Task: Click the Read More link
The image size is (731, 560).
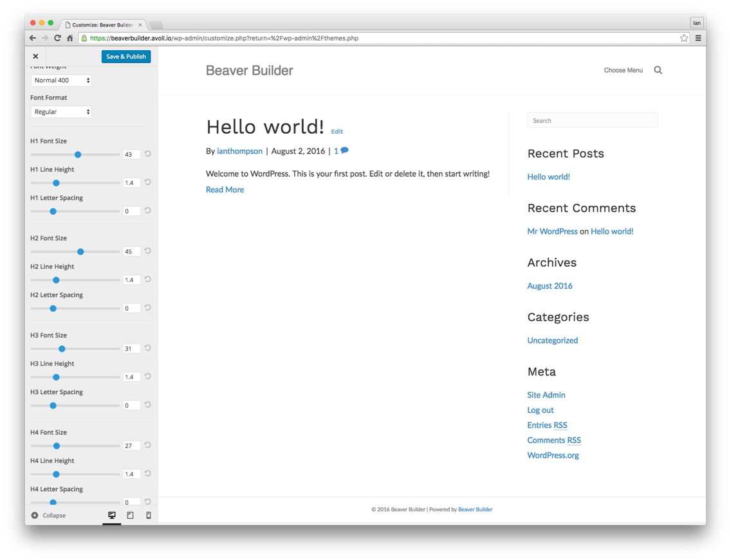Action: [x=225, y=190]
